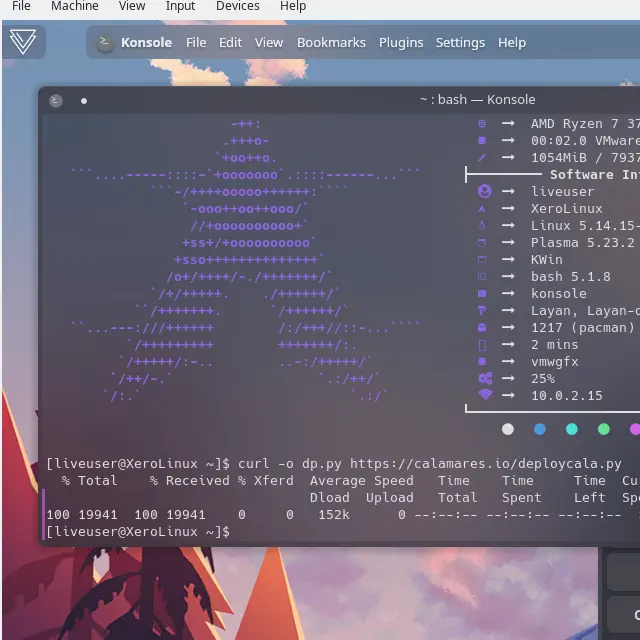Click the shell icon beside bash 5.1.8
Screen dimensions: 640x640
[482, 276]
